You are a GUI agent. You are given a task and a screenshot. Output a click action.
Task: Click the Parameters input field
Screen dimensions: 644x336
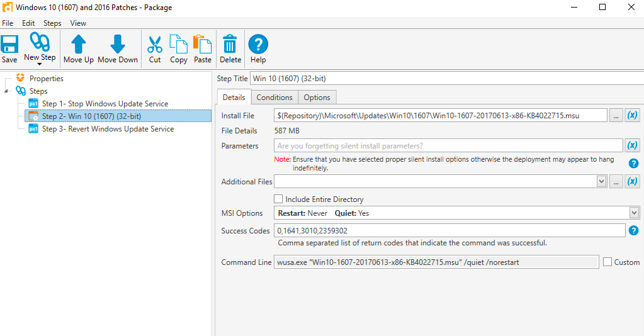click(x=448, y=145)
